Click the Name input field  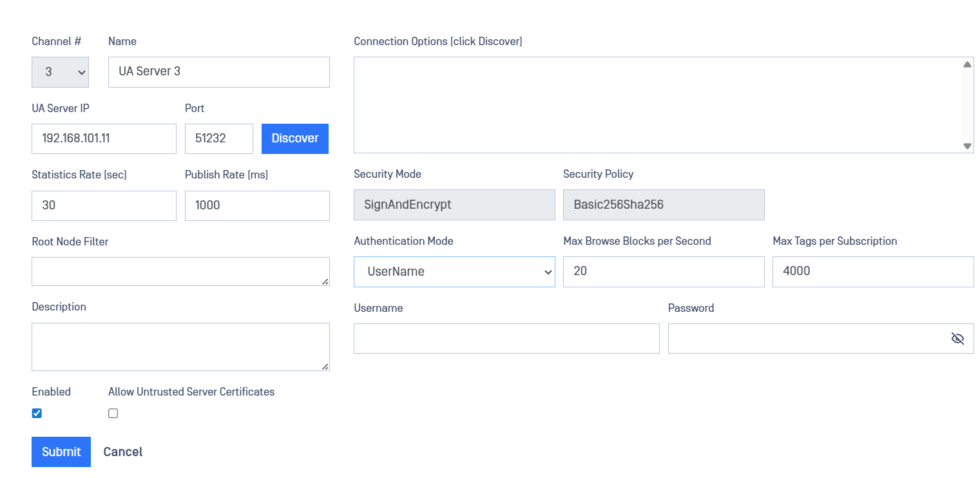219,72
